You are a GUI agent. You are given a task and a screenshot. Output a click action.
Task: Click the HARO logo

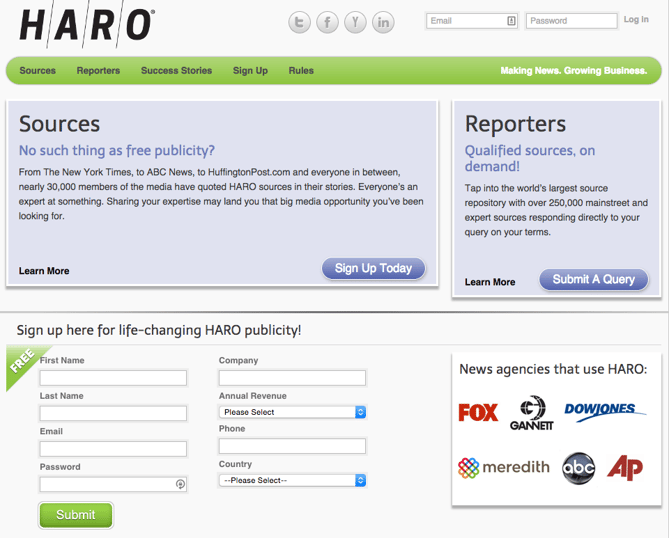tap(87, 25)
